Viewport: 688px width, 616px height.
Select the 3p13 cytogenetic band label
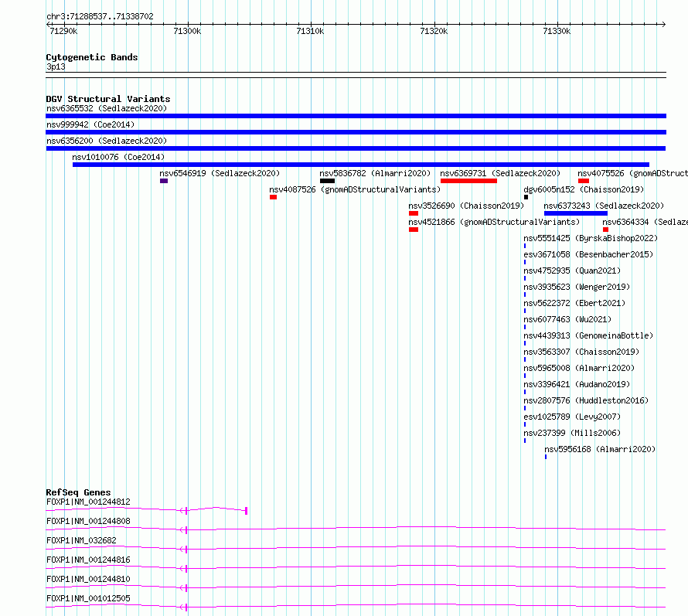tap(56, 67)
